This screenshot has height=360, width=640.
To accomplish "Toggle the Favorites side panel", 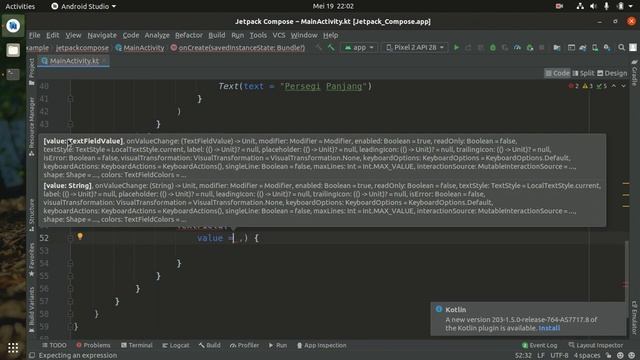I will [32, 260].
